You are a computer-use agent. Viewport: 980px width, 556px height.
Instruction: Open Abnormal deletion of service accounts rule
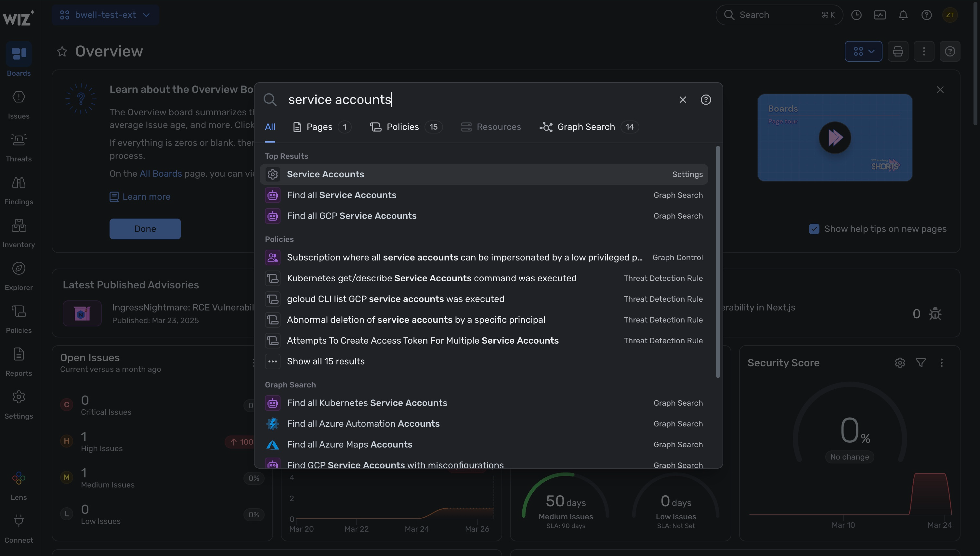[x=484, y=320]
